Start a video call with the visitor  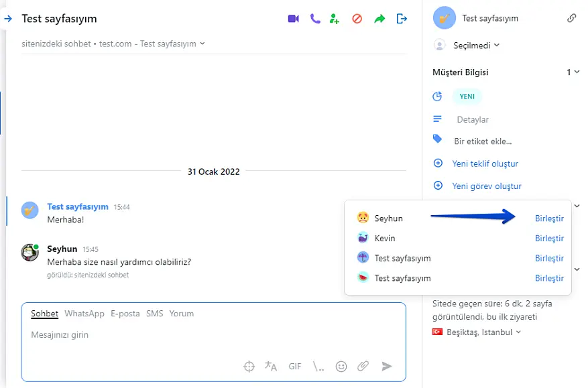pos(293,19)
